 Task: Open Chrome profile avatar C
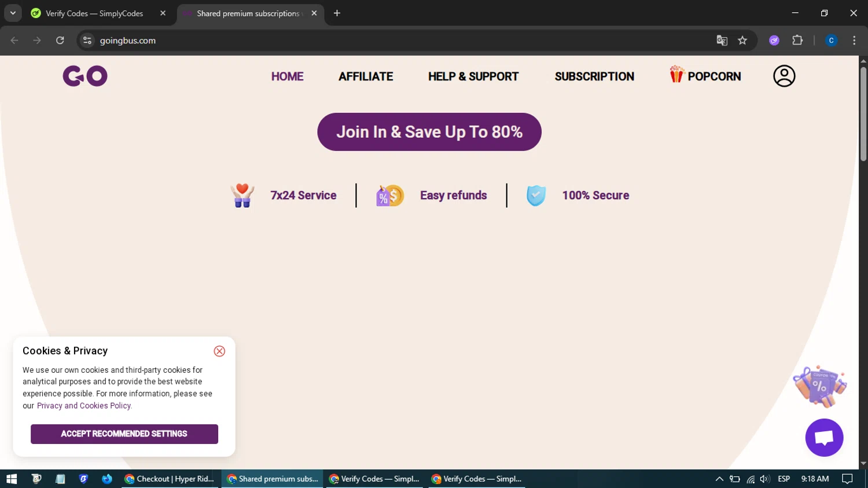(831, 41)
